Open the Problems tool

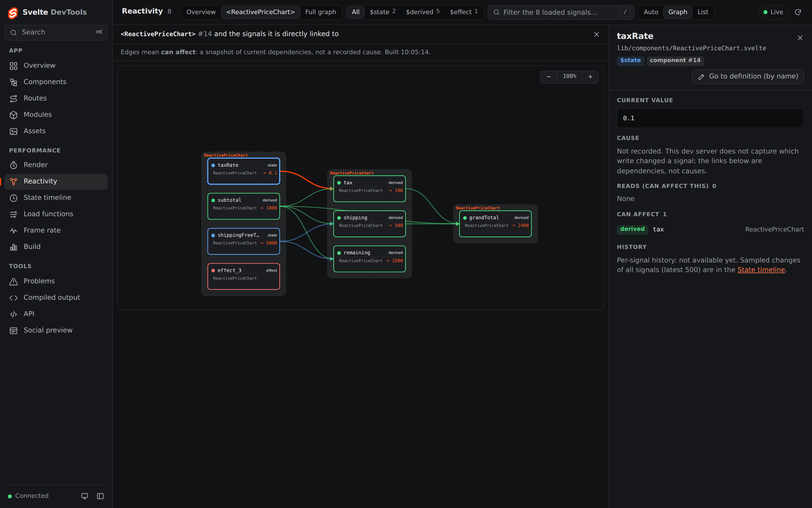pos(56,281)
